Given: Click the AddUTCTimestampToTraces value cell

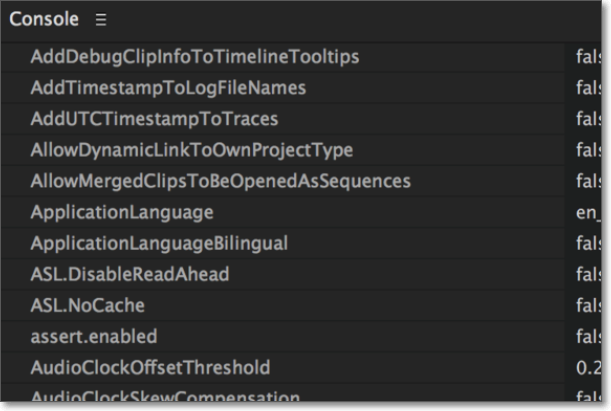Looking at the screenshot, I should 588,119.
